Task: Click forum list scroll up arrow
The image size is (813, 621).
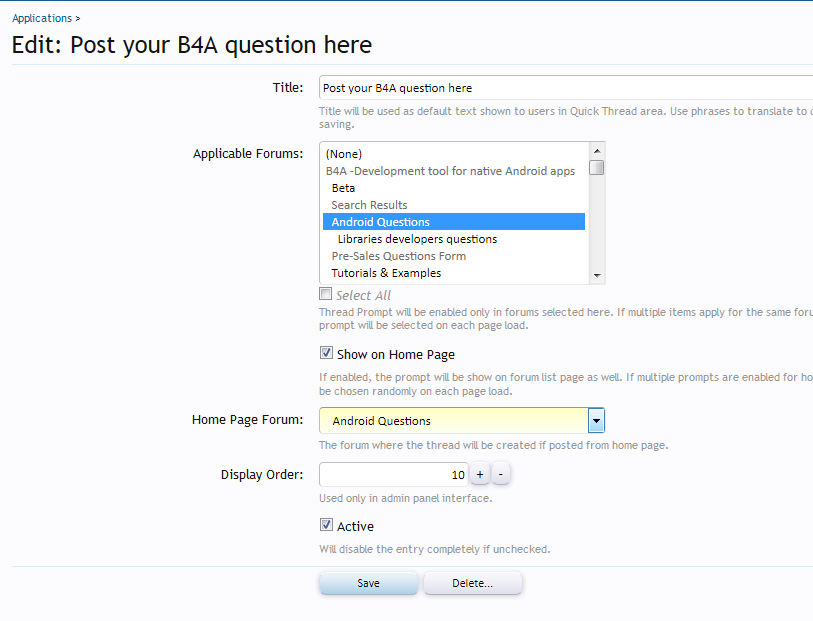Action: coord(597,150)
